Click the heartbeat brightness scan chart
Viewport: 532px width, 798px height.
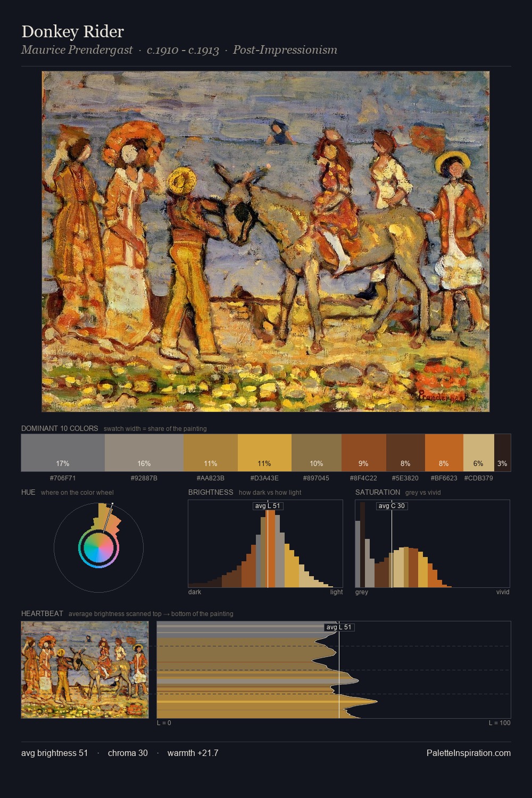[x=334, y=670]
